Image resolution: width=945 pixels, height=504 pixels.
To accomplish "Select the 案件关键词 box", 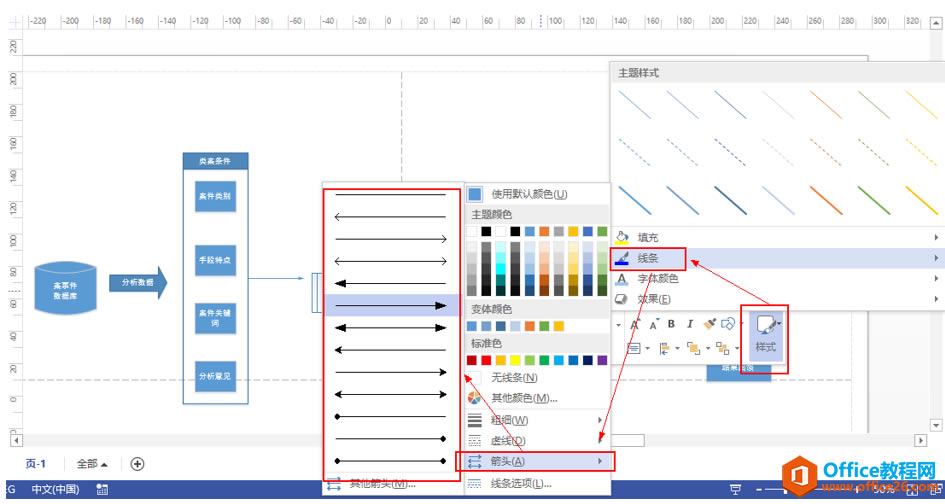I will 215,319.
